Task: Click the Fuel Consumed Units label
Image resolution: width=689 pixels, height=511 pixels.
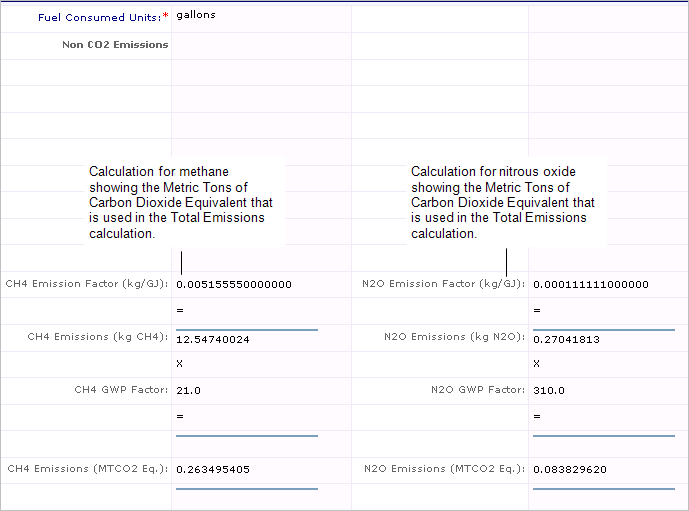Action: 100,17
